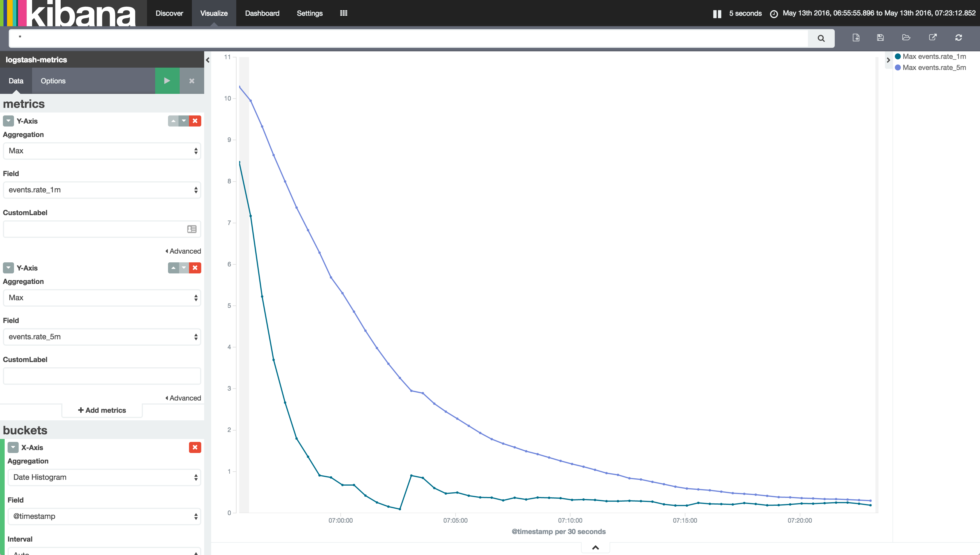
Task: Click the search magnifier button
Action: pos(821,38)
